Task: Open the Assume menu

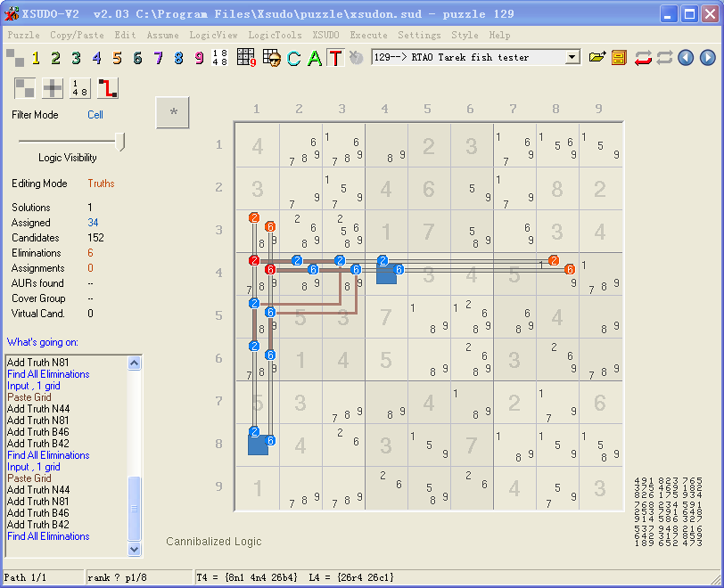Action: (162, 35)
